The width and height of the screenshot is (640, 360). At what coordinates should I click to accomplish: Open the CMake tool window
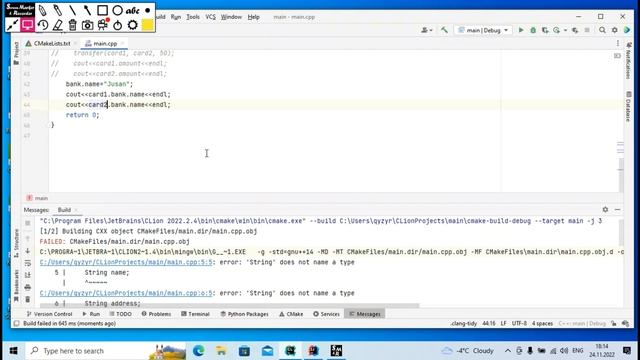[x=291, y=314]
